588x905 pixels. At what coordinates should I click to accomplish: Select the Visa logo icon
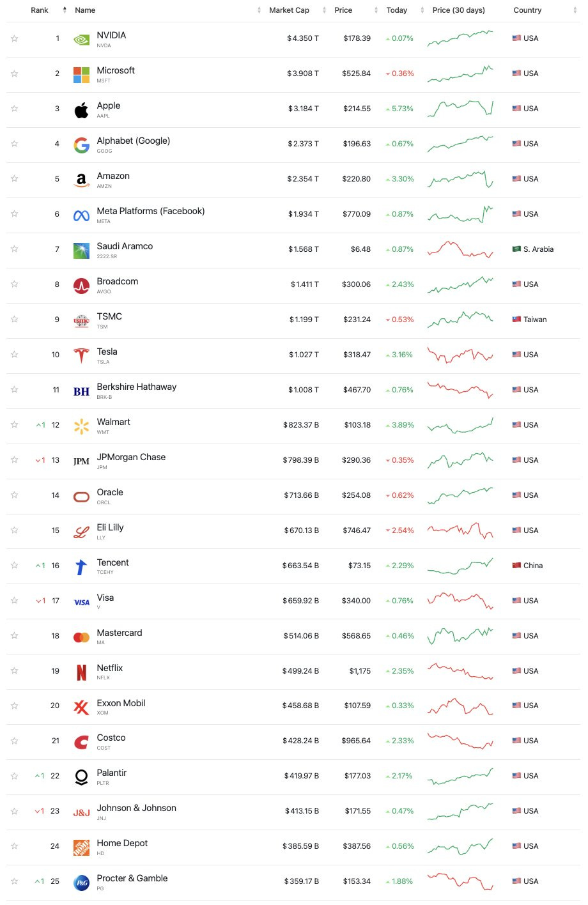[x=81, y=601]
